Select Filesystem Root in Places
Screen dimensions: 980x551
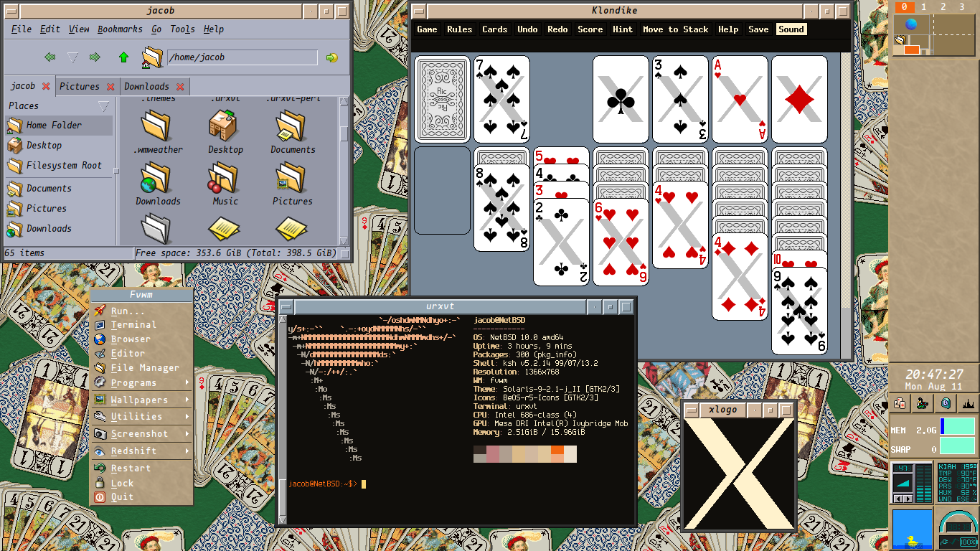coord(59,166)
